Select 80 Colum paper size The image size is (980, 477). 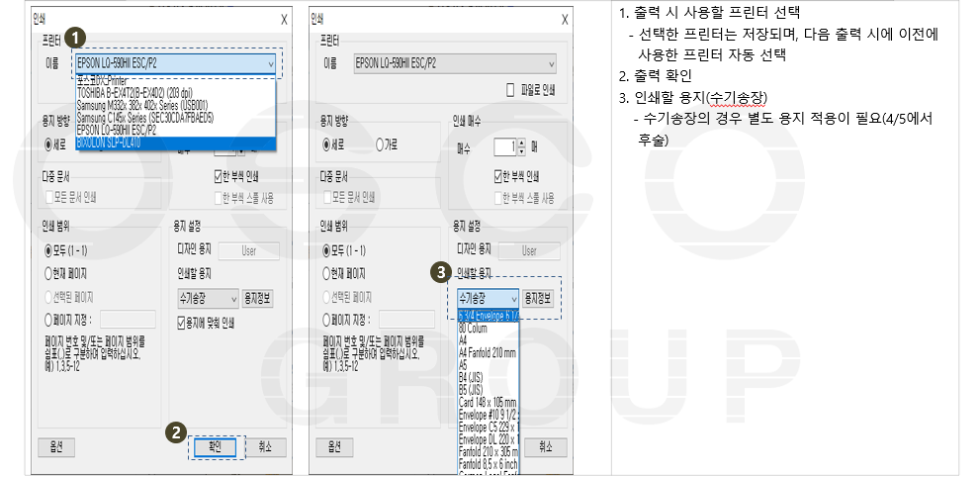473,329
